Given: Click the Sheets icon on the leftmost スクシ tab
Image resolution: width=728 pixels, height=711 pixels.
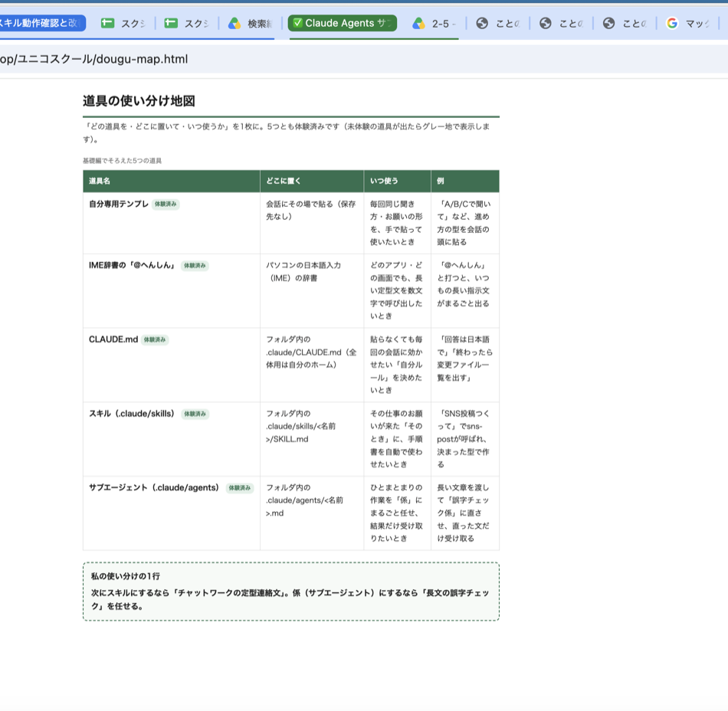Looking at the screenshot, I should pyautogui.click(x=108, y=23).
